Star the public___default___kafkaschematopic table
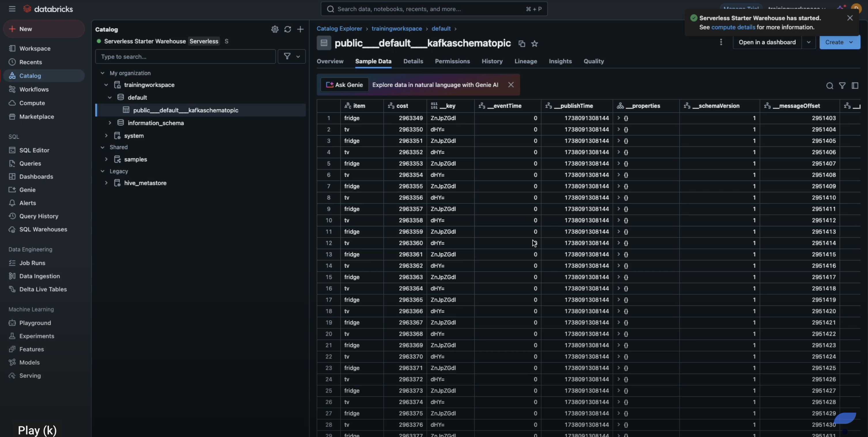Viewport: 868px width, 437px height. [535, 44]
